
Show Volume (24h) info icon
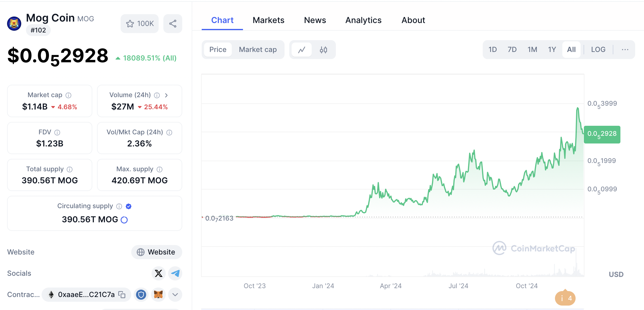pos(157,95)
